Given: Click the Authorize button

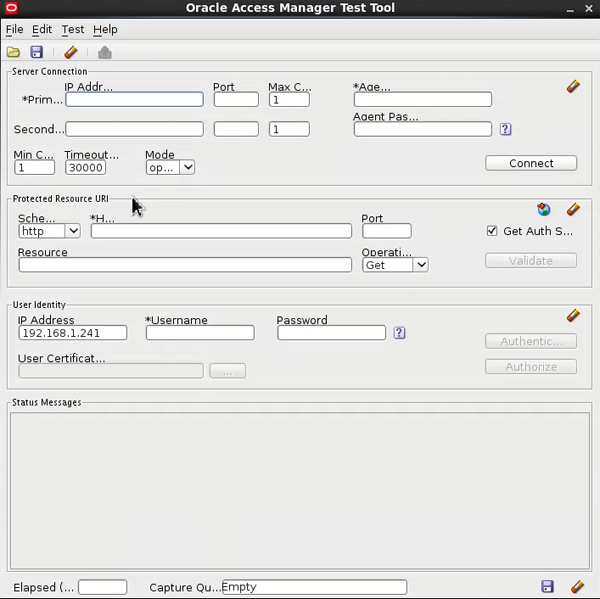Looking at the screenshot, I should (x=531, y=367).
